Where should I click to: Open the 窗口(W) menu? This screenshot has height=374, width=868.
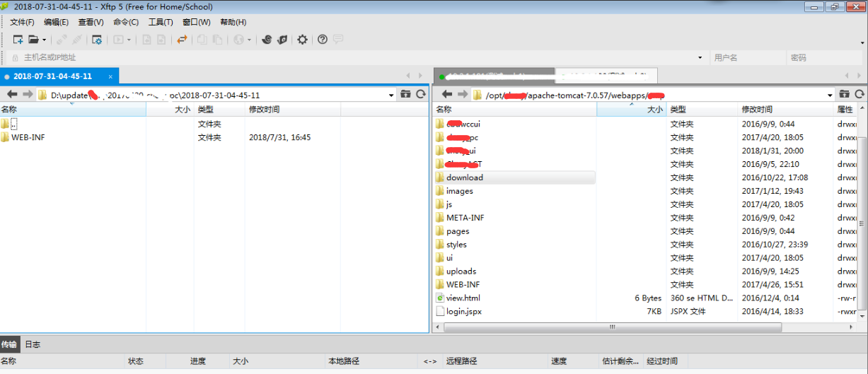(196, 22)
